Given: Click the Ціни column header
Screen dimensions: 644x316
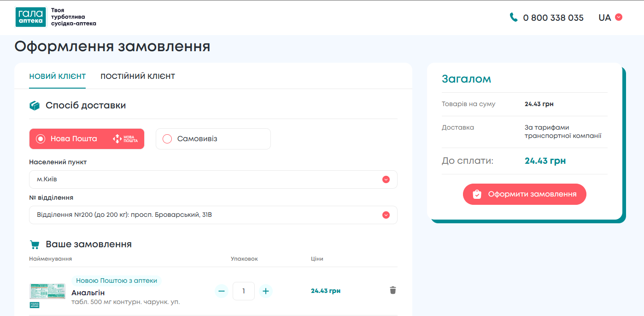Looking at the screenshot, I should pyautogui.click(x=317, y=259).
